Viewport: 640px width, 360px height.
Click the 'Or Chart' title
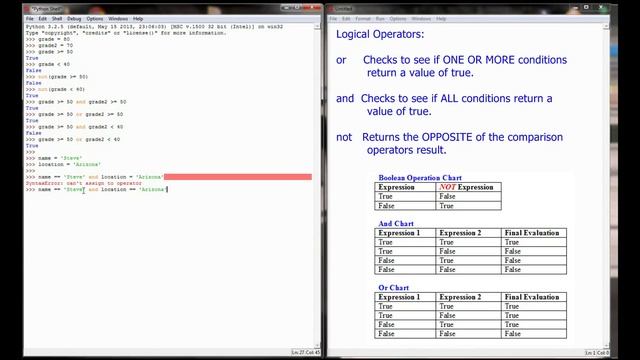pos(393,288)
